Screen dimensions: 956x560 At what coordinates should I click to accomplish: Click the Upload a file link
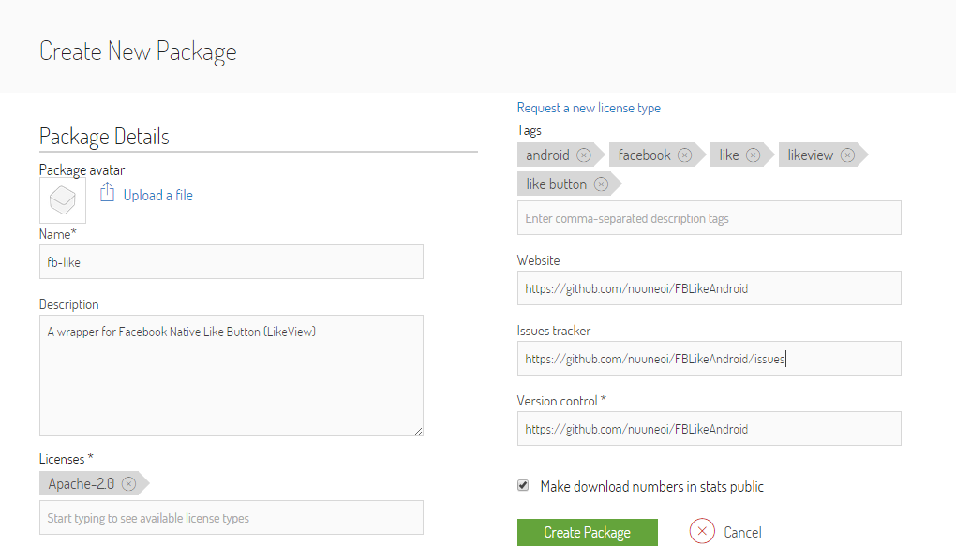coord(157,195)
